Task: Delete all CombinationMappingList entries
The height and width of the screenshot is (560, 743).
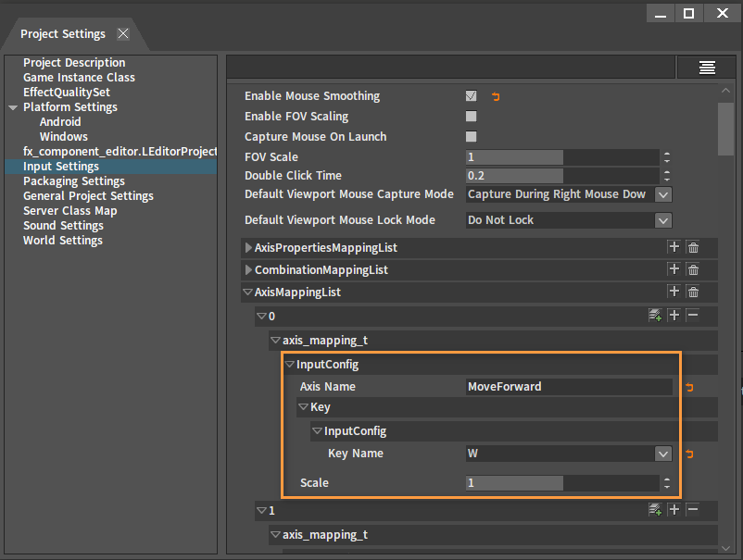Action: pos(693,269)
